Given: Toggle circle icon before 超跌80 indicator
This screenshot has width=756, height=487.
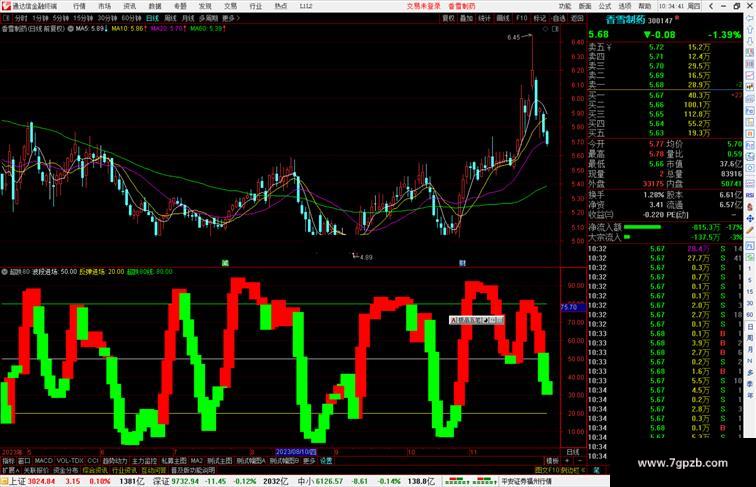Looking at the screenshot, I should (x=4, y=272).
